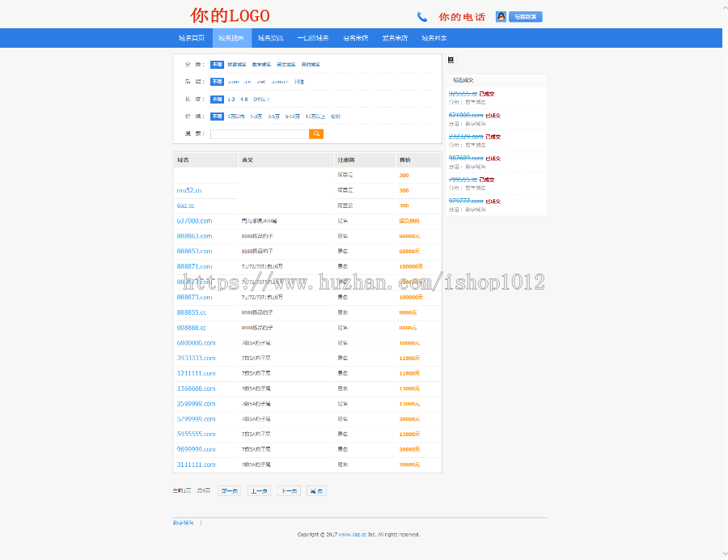This screenshot has width=728, height=560.
Task: Go to 上一页 previous page
Action: [259, 491]
